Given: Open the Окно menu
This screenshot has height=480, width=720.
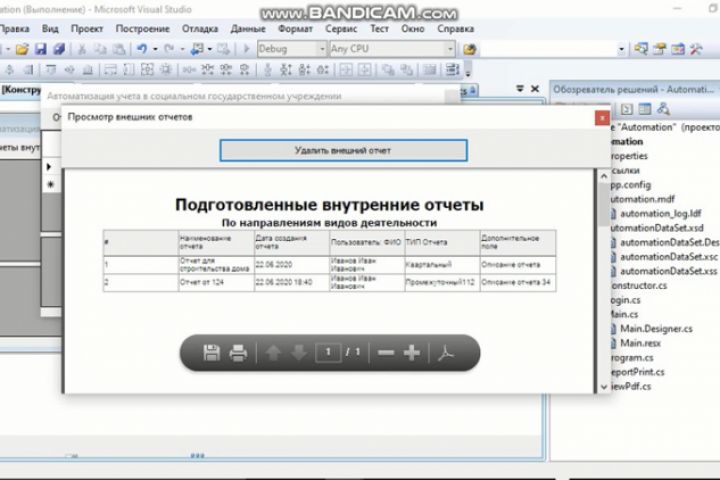Looking at the screenshot, I should tap(413, 28).
